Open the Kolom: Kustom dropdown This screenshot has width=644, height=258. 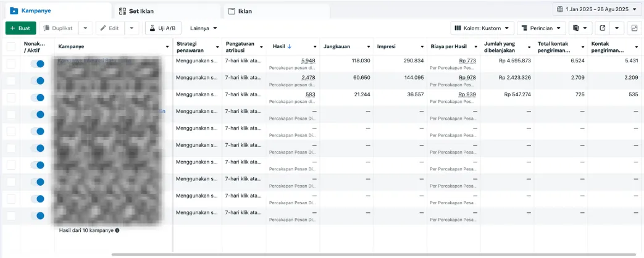tap(482, 28)
